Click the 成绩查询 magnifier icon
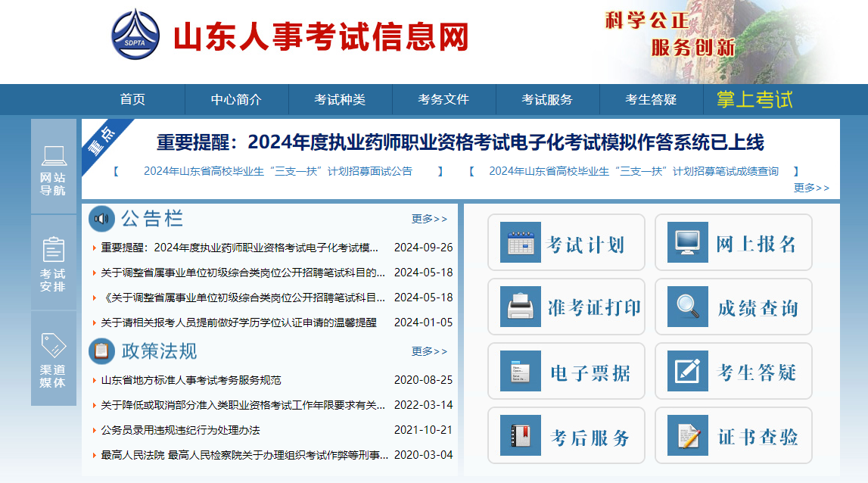868x483 pixels. [x=688, y=307]
